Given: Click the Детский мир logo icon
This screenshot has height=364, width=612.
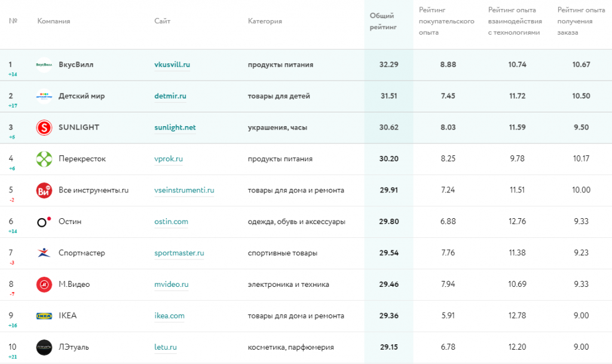Looking at the screenshot, I should point(44,96).
